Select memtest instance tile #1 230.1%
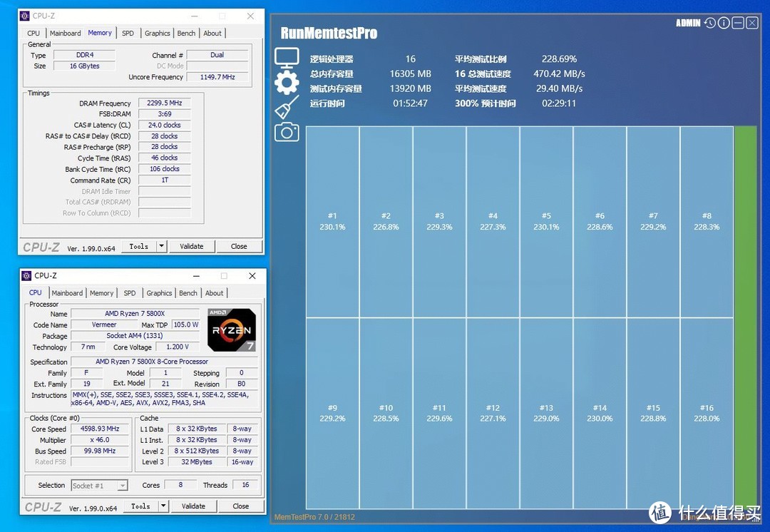The width and height of the screenshot is (770, 532). pyautogui.click(x=332, y=222)
